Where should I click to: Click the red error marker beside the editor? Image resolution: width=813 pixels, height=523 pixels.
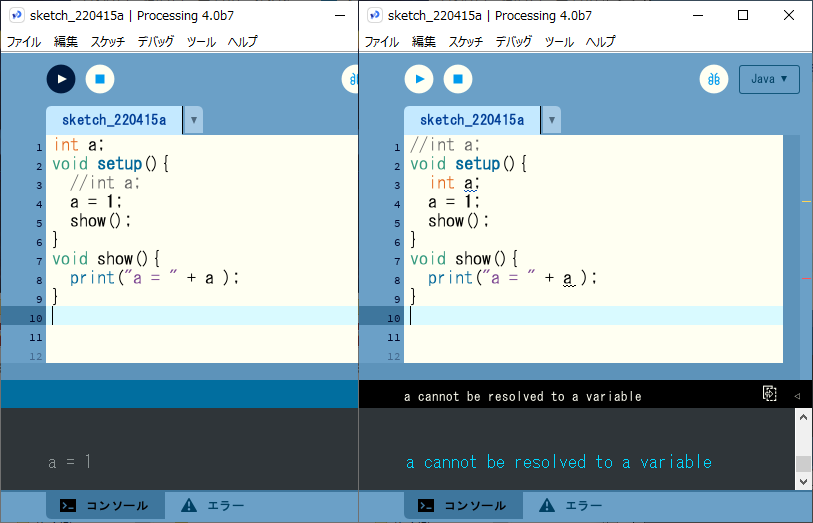point(806,278)
